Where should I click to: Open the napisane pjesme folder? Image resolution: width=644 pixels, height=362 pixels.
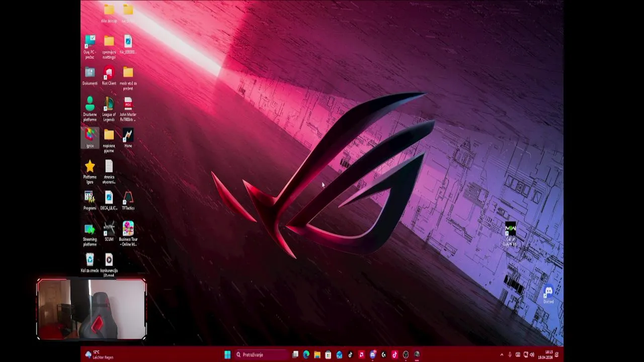click(x=109, y=141)
